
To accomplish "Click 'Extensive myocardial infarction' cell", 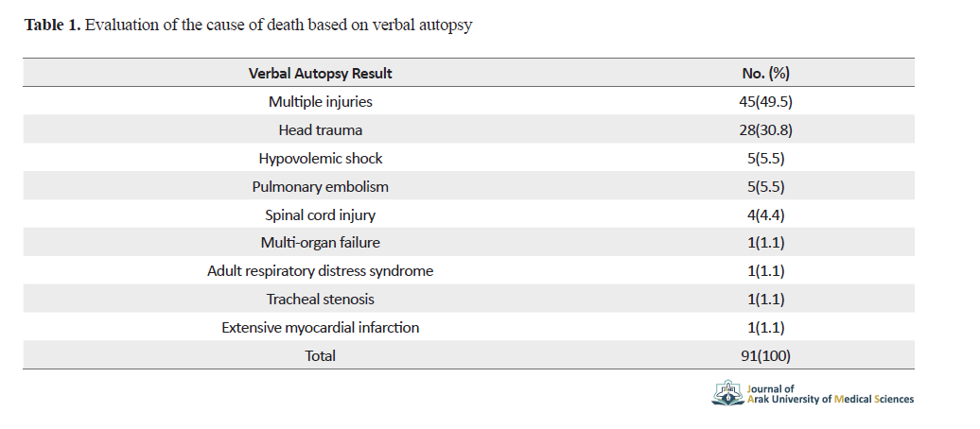I will click(320, 327).
